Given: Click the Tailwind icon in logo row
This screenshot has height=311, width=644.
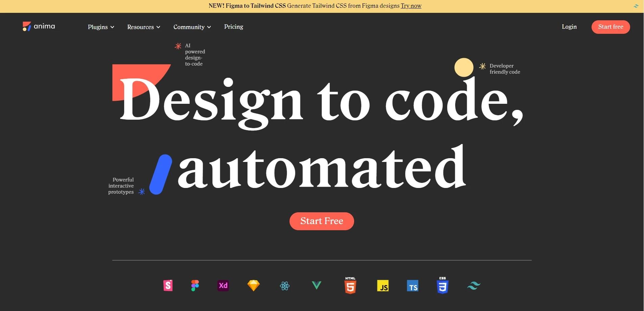Looking at the screenshot, I should tap(474, 286).
